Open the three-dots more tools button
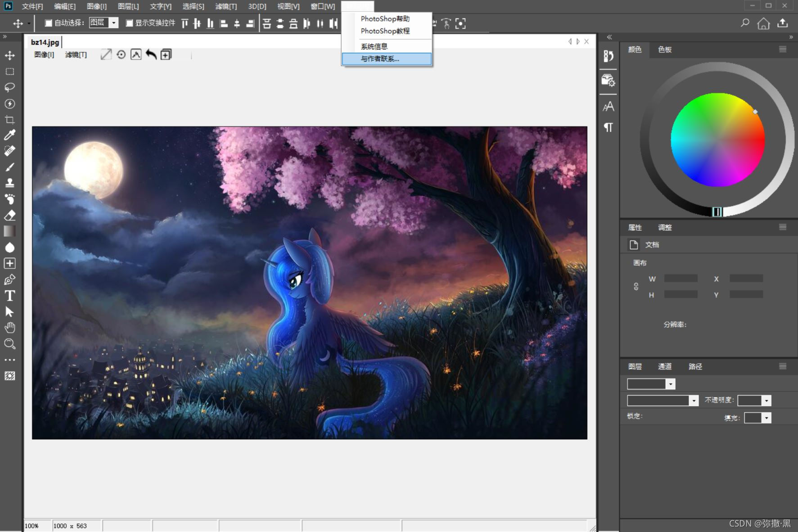Screen dimensions: 798x532 coord(9,360)
